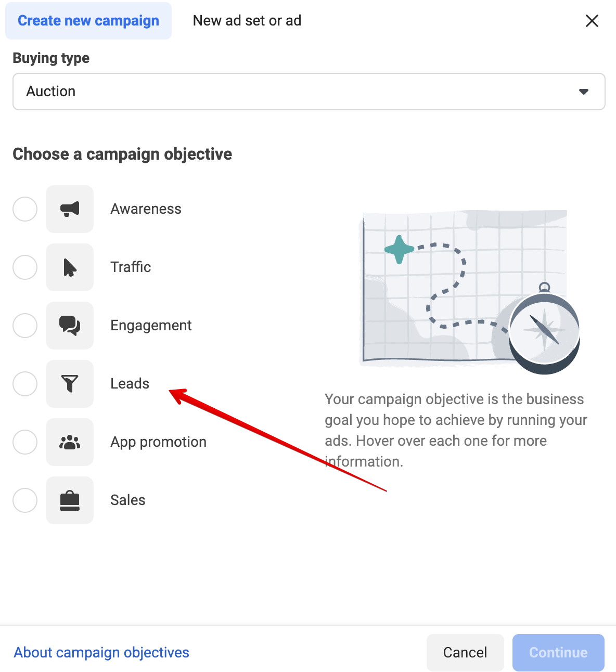The height and width of the screenshot is (672, 616).
Task: Select the Leads radio button
Action: [x=25, y=384]
